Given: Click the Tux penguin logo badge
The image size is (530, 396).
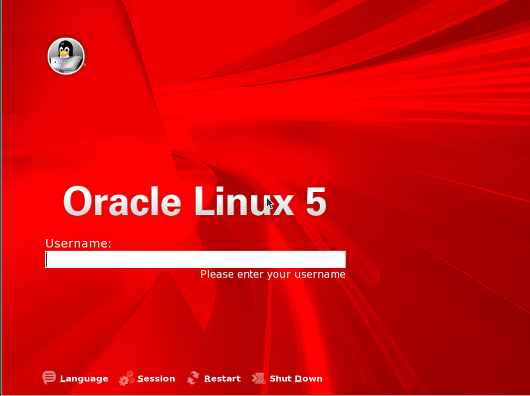Looking at the screenshot, I should pyautogui.click(x=66, y=56).
